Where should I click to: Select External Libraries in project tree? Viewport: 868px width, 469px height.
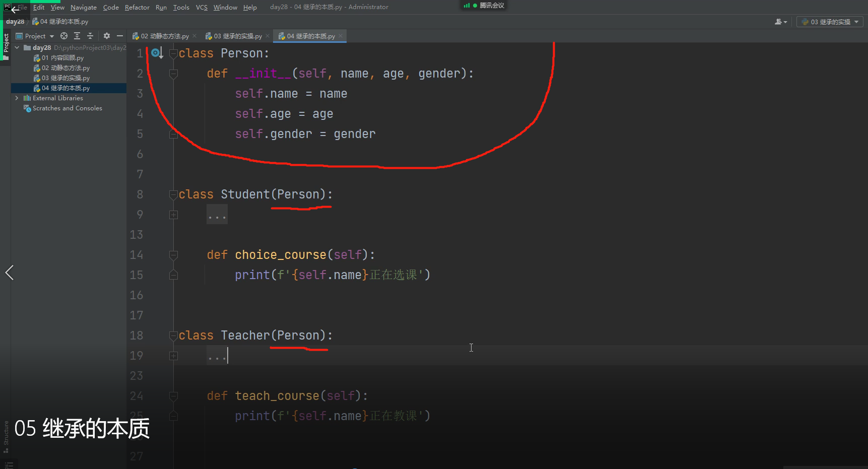tap(53, 98)
